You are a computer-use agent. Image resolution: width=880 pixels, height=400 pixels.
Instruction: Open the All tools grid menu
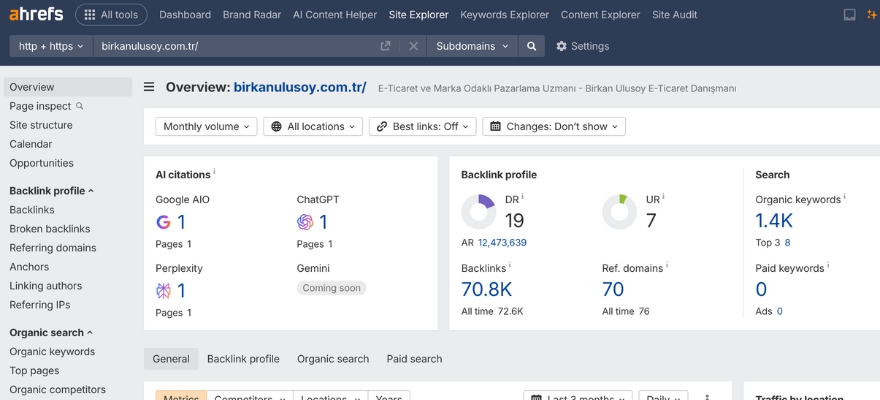pyautogui.click(x=111, y=15)
